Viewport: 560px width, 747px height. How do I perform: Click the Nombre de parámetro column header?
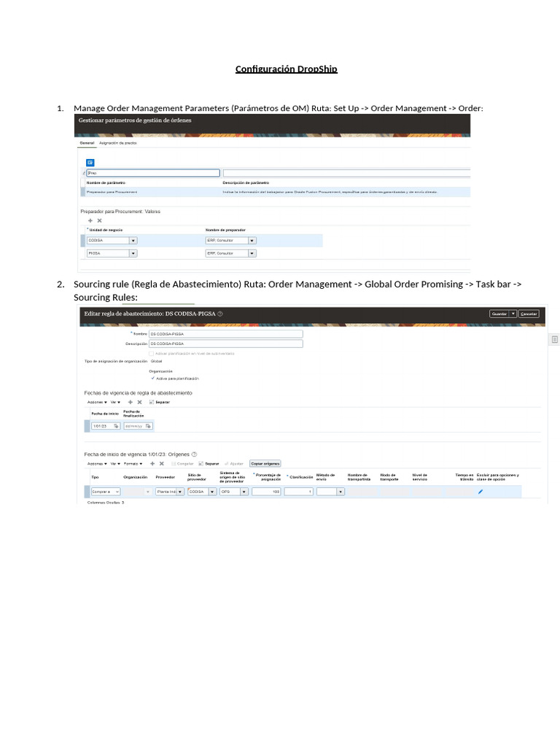[x=106, y=182]
